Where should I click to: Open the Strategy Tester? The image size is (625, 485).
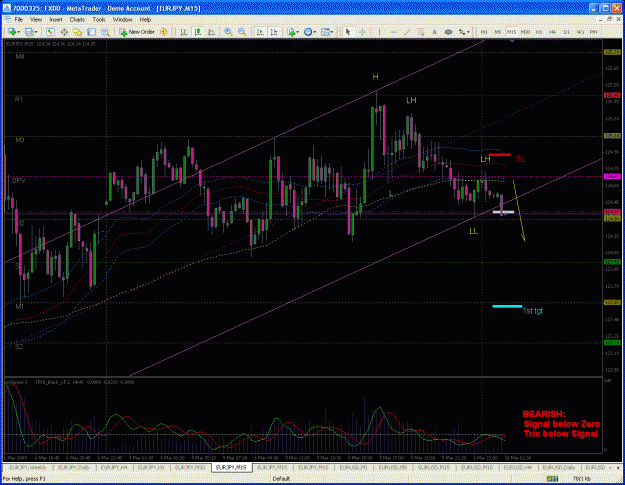[106, 32]
